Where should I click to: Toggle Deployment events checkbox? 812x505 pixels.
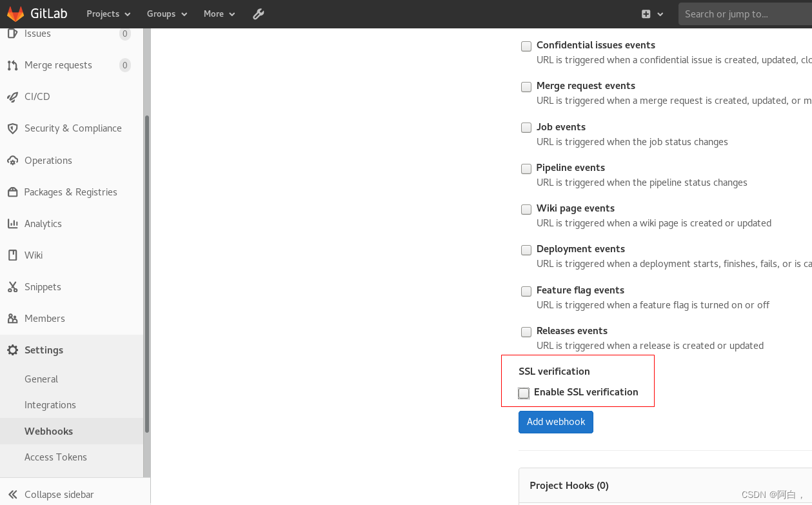coord(526,250)
